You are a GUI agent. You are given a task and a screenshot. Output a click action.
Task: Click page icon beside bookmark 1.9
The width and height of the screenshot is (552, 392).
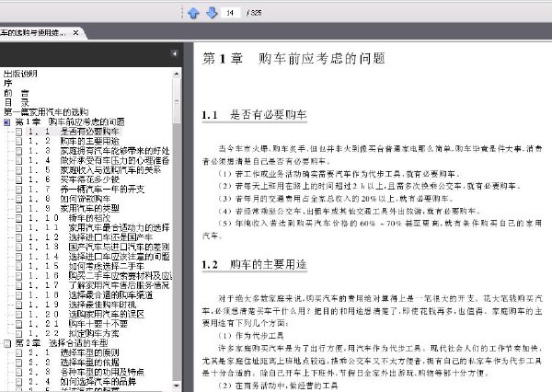(18, 209)
